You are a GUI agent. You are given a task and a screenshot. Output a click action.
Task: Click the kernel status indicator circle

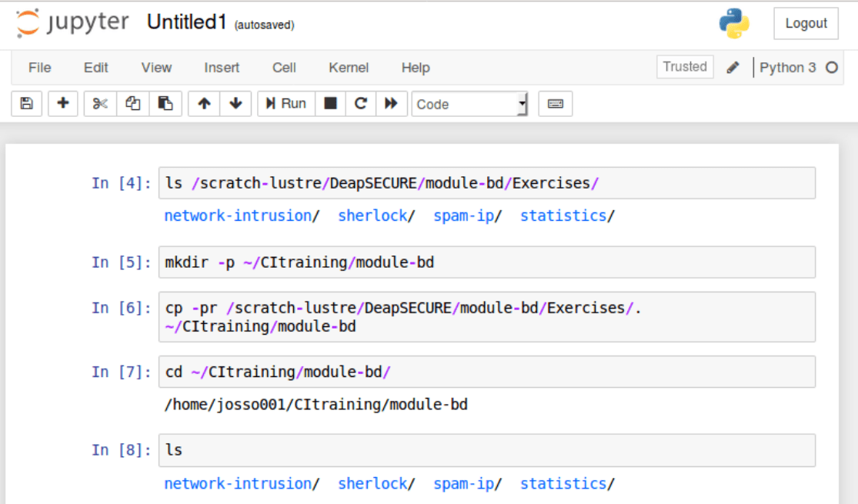[833, 68]
